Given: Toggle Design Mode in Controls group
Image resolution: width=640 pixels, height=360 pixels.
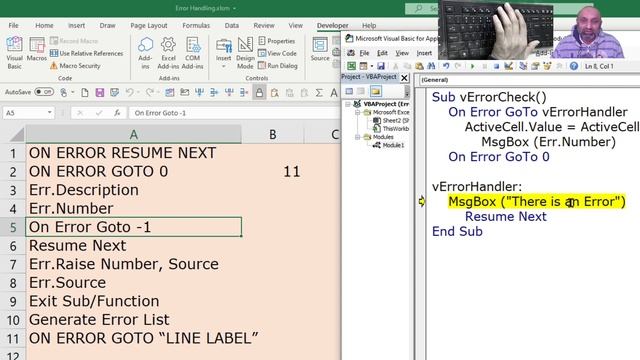Looking at the screenshot, I should pyautogui.click(x=245, y=52).
